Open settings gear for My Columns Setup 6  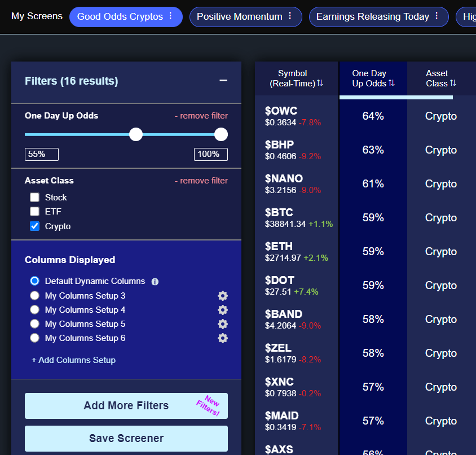coord(223,338)
